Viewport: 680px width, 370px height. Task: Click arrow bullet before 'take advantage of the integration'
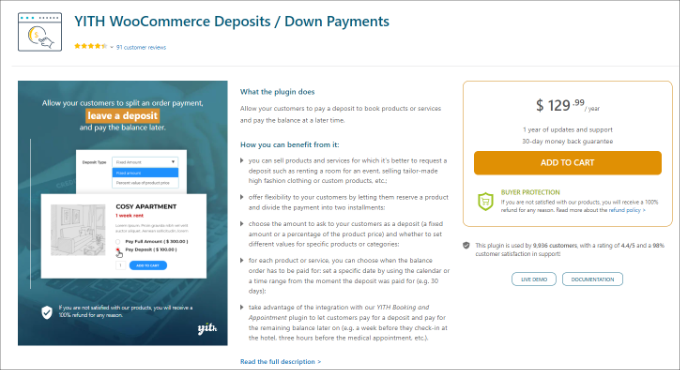pos(242,307)
